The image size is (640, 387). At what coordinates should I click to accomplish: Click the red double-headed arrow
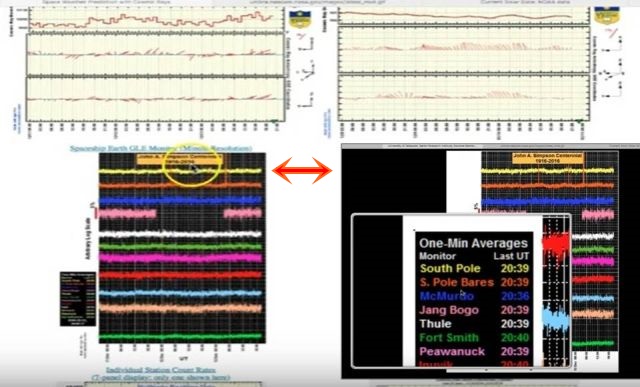pos(302,171)
